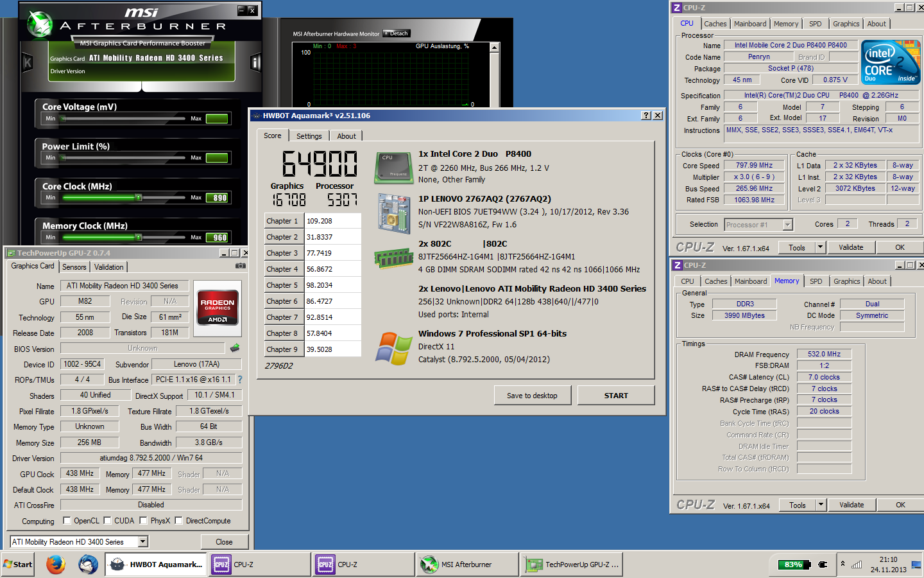Click the Intel Core 2 Duo logo
This screenshot has width=924, height=578.
coord(890,62)
